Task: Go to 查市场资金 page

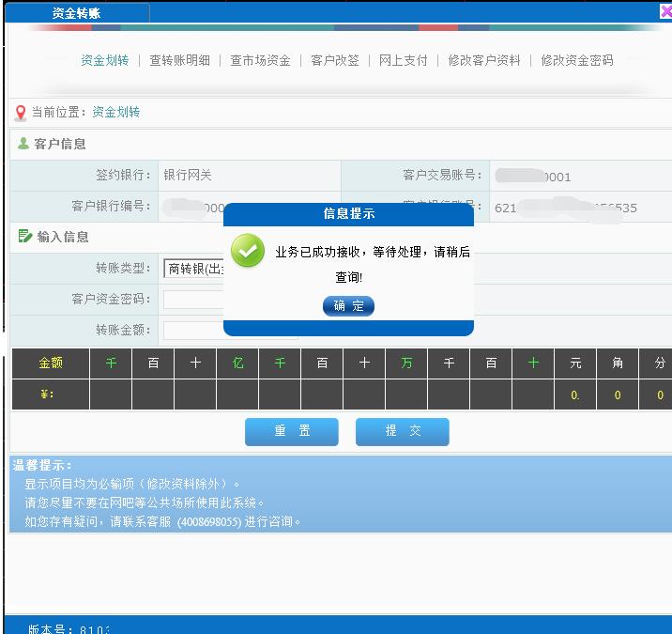Action: pos(260,60)
